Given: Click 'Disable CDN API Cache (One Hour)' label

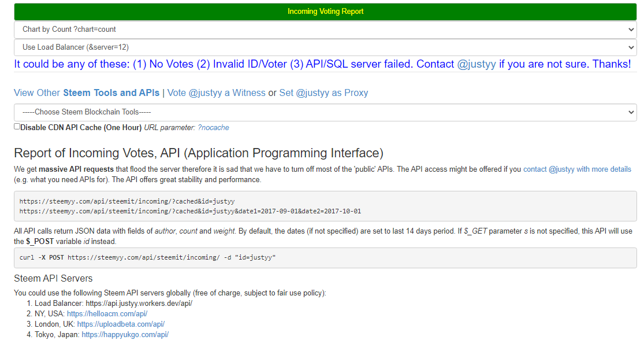Looking at the screenshot, I should click(81, 128).
